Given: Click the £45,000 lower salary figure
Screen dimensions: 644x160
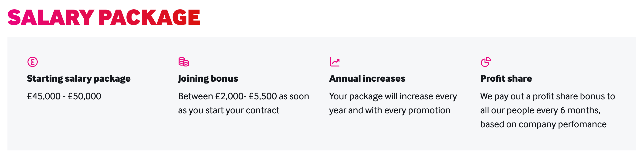Looking at the screenshot, I should [x=44, y=96].
